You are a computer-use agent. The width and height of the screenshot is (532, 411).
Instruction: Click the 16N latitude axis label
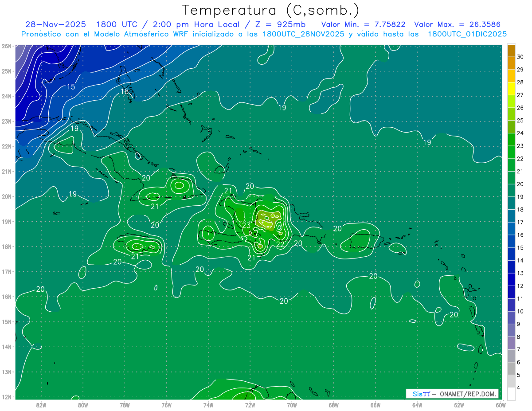click(x=6, y=297)
